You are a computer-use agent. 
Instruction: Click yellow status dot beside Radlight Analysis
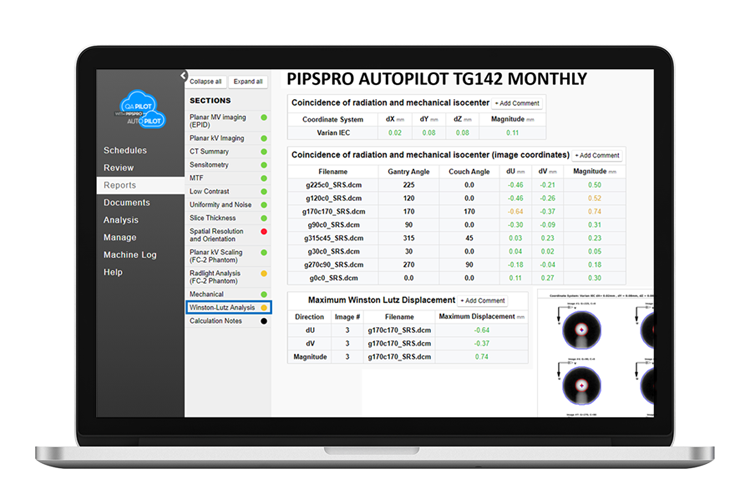pos(264,274)
